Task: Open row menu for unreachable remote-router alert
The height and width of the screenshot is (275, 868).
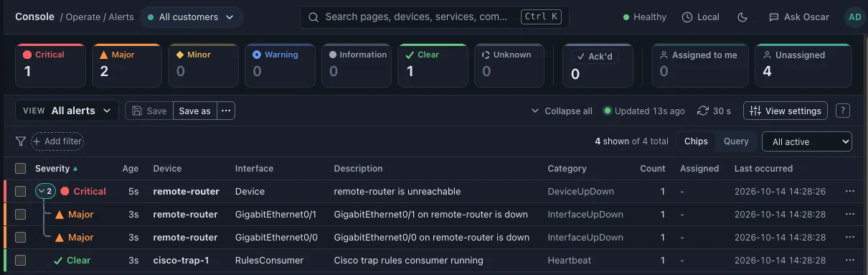Action: 850,192
